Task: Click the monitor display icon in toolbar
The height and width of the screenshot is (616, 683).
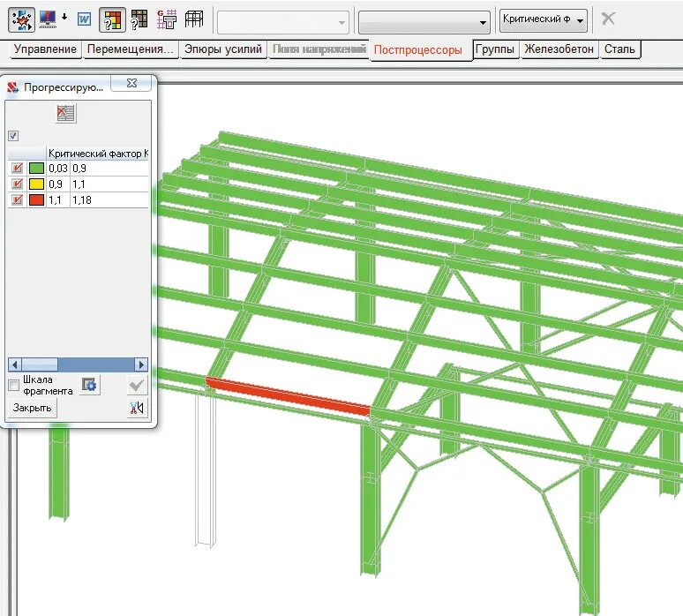Action: coord(48,19)
